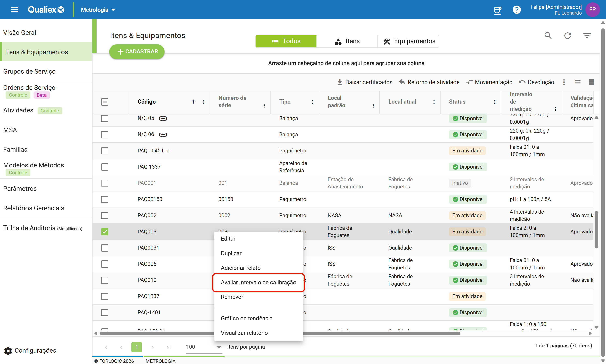Select Remover from the context menu
Image resolution: width=606 pixels, height=364 pixels.
(x=258, y=297)
